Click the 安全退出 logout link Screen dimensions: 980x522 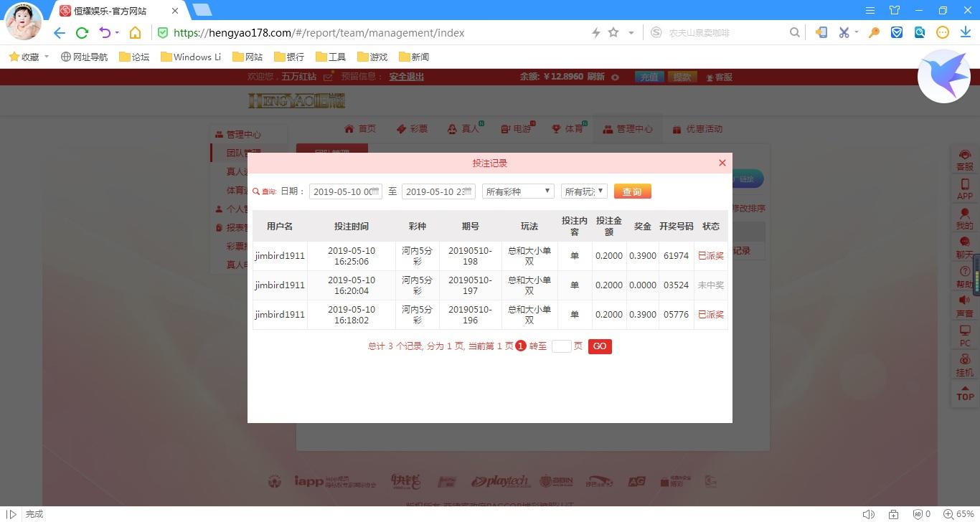(406, 77)
